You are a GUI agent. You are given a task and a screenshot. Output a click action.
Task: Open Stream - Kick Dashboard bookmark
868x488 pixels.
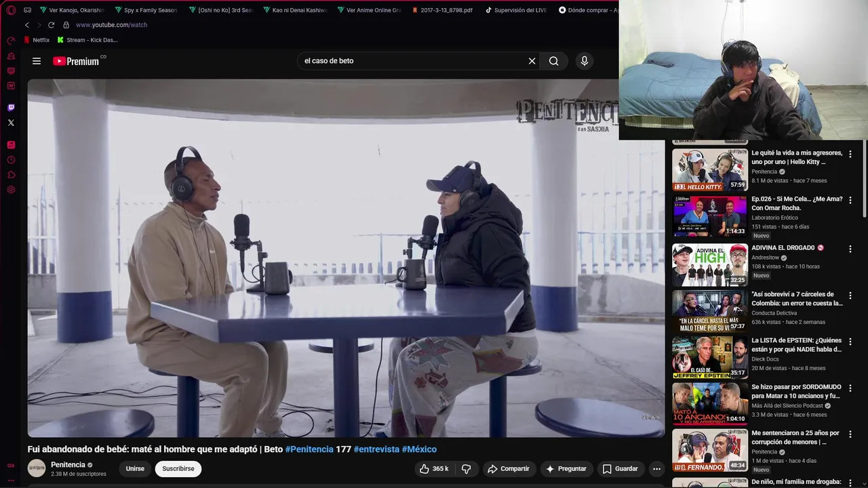click(x=87, y=40)
